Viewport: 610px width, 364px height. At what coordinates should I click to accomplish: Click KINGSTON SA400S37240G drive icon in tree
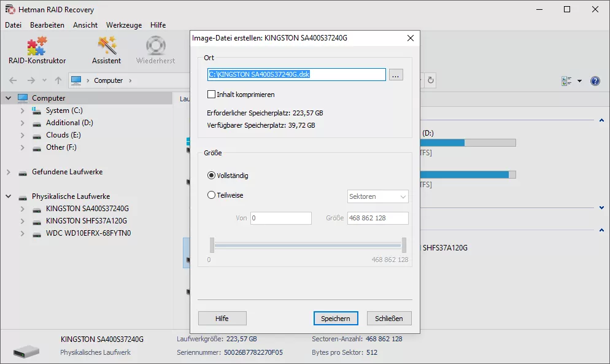click(x=37, y=210)
